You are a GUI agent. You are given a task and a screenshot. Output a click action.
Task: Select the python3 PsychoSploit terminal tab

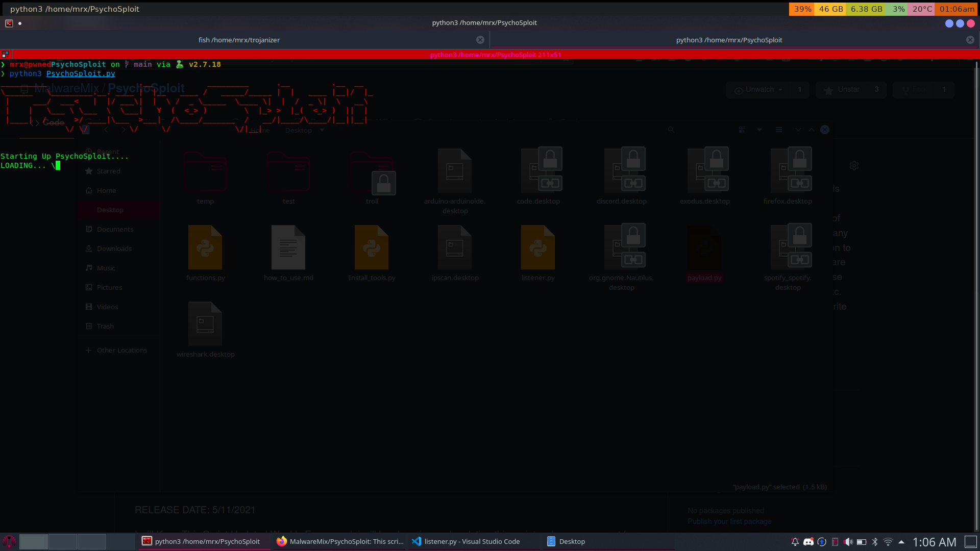729,40
